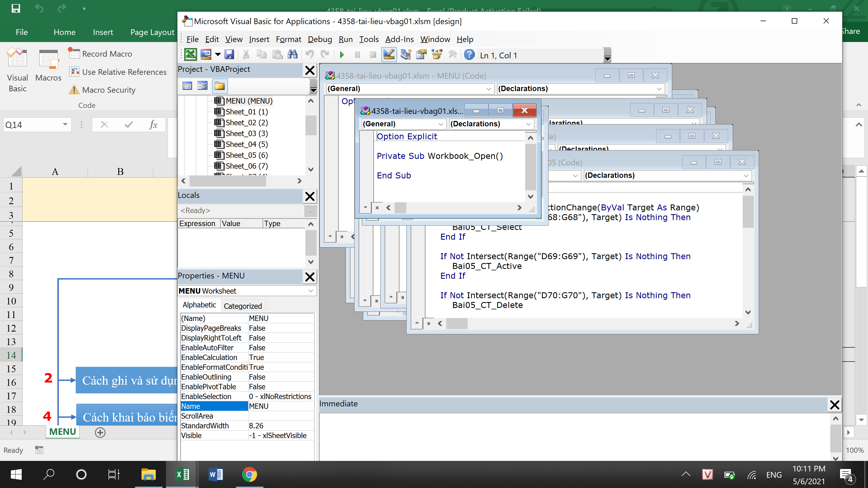Open Google Chrome from taskbar
Screen dimensions: 868x488
(x=249, y=474)
